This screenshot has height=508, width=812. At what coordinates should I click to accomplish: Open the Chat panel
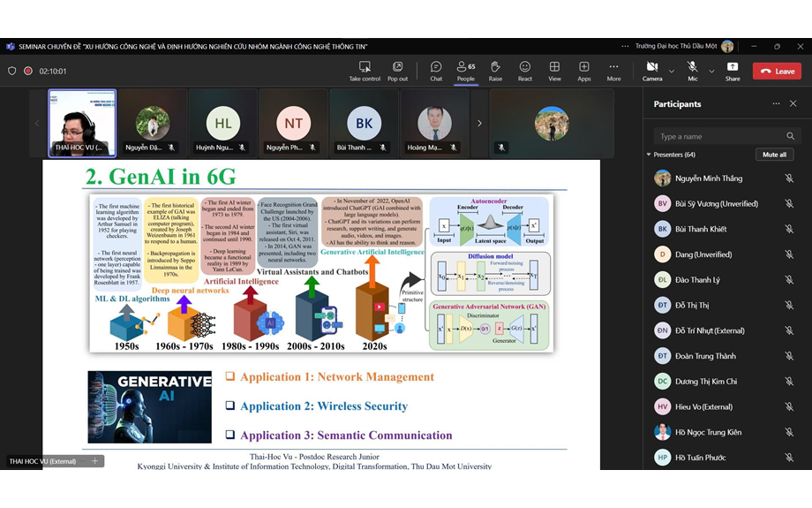pos(436,72)
